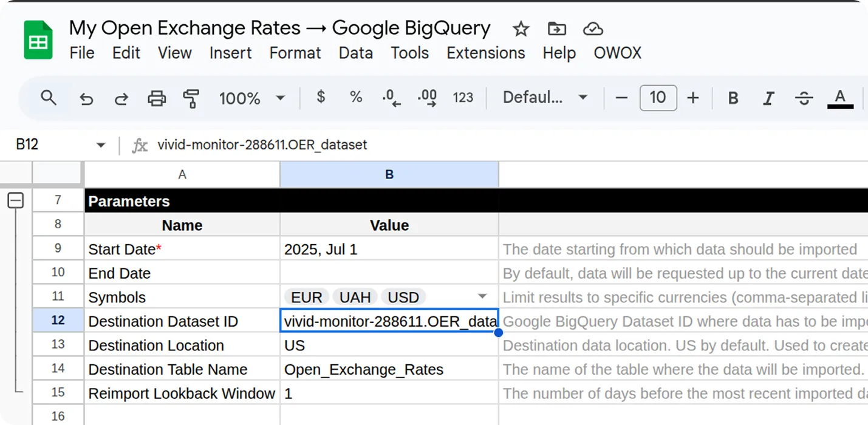Click the document title to rename it
This screenshot has width=868, height=425.
tap(280, 28)
